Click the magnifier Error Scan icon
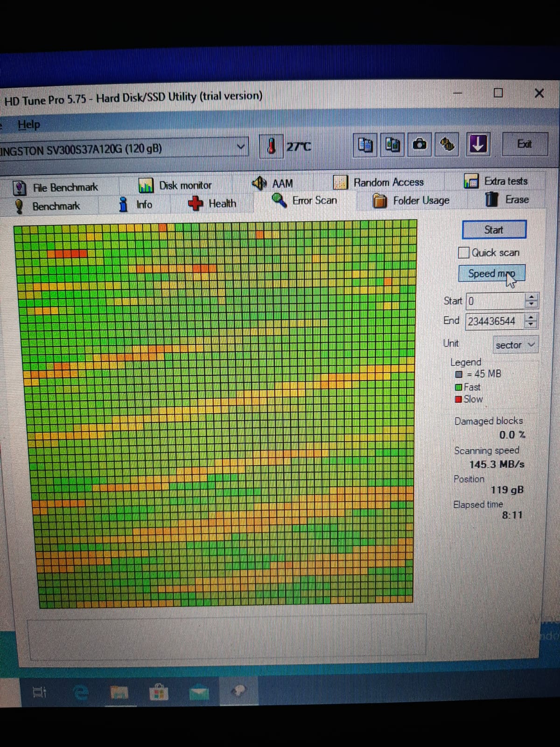Image resolution: width=560 pixels, height=747 pixels. click(279, 201)
